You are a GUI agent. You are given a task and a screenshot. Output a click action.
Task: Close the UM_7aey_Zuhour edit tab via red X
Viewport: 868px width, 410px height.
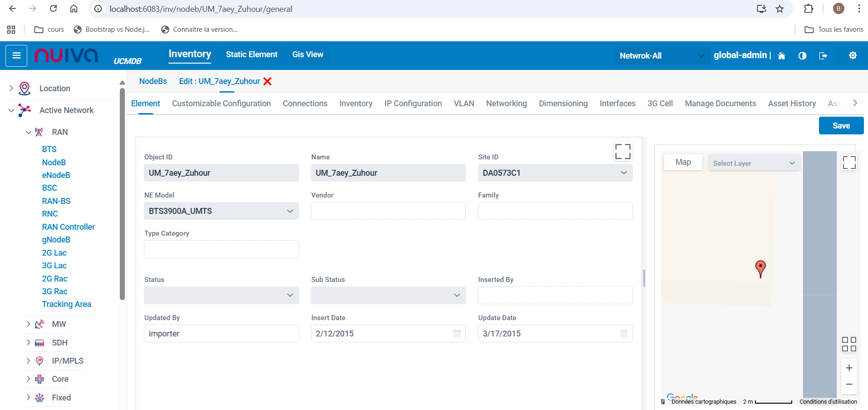point(267,81)
